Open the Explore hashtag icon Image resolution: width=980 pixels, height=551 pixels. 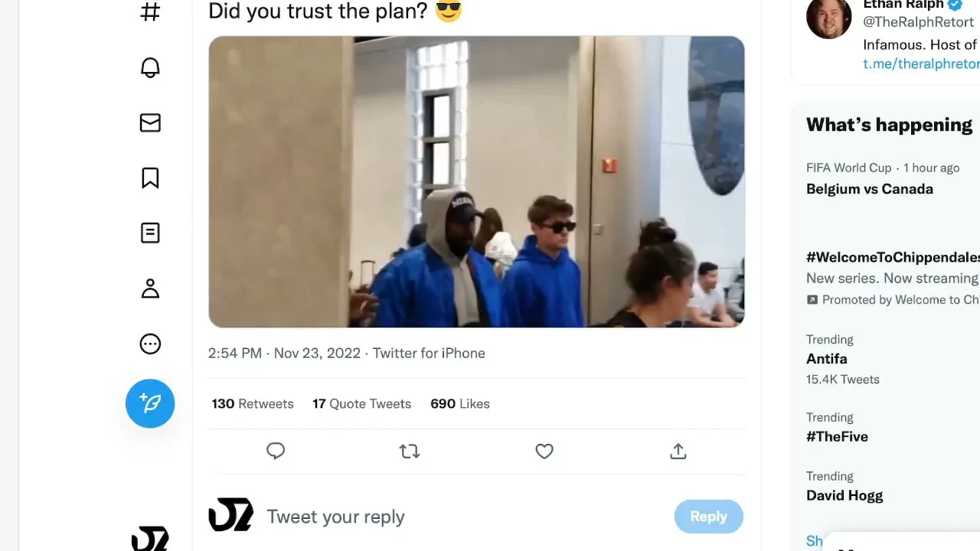click(150, 12)
